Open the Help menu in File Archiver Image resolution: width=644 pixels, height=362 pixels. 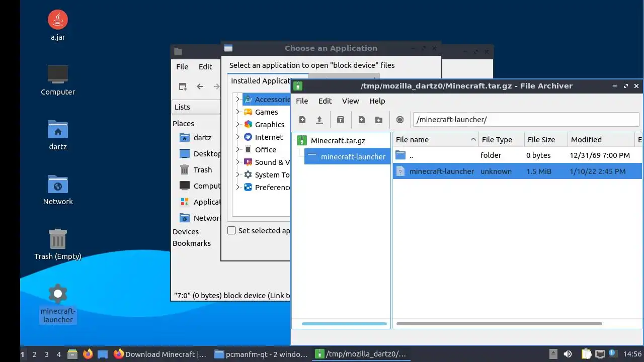(x=377, y=101)
